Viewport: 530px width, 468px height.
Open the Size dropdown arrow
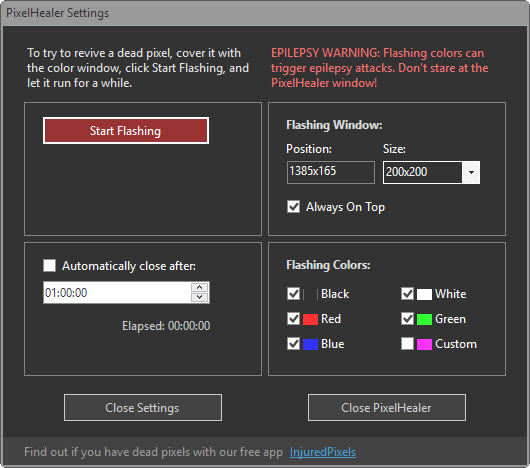pos(471,172)
